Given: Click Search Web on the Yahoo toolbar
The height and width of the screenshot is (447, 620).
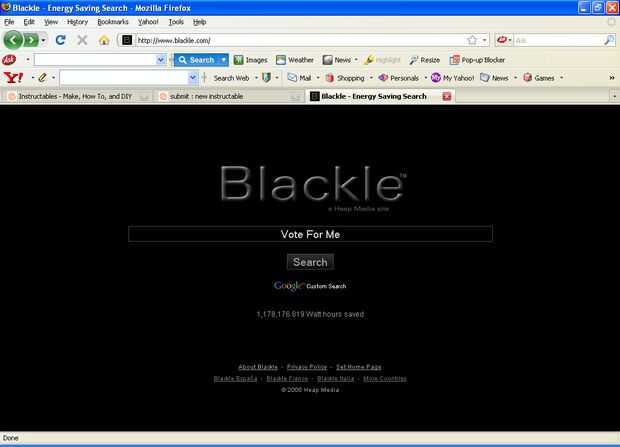Looking at the screenshot, I should [231, 78].
